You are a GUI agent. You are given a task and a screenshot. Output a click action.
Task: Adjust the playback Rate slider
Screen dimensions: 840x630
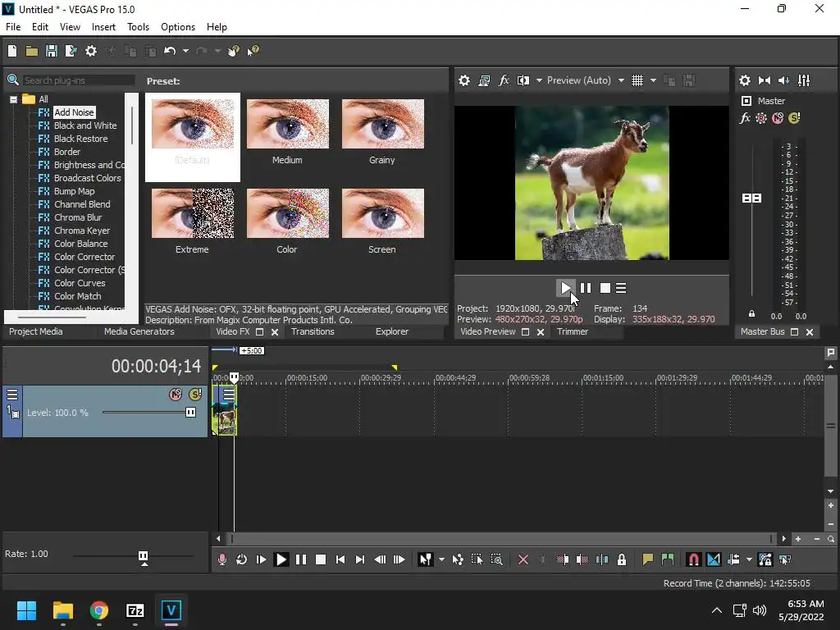point(143,556)
